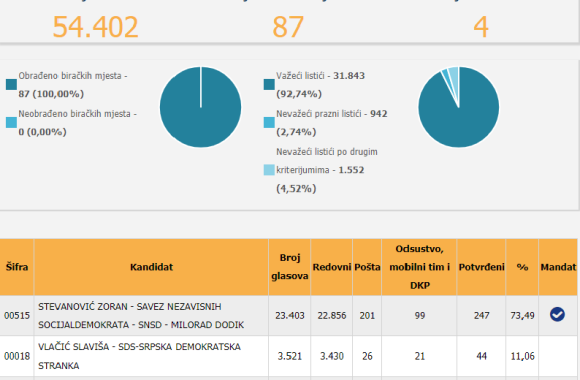The image size is (580, 380).
Task: Click the mandate checkmark icon for Stevanović Zoran
Action: [557, 315]
